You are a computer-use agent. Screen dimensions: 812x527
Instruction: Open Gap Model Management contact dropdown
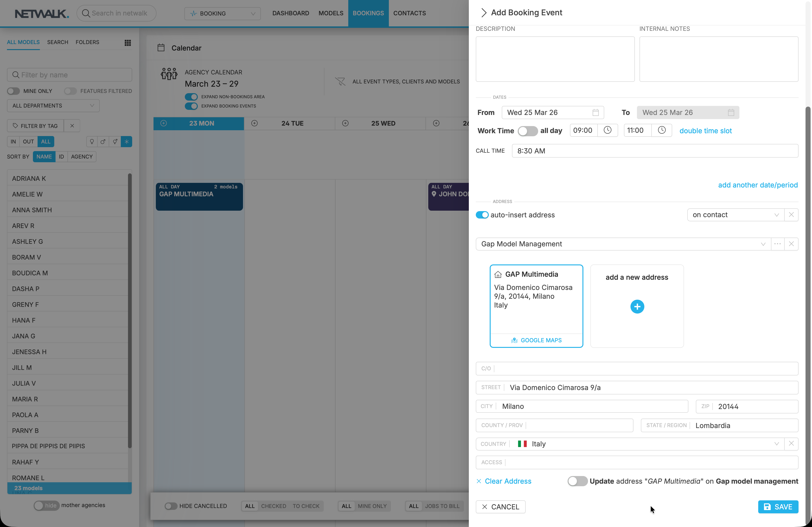pyautogui.click(x=763, y=244)
